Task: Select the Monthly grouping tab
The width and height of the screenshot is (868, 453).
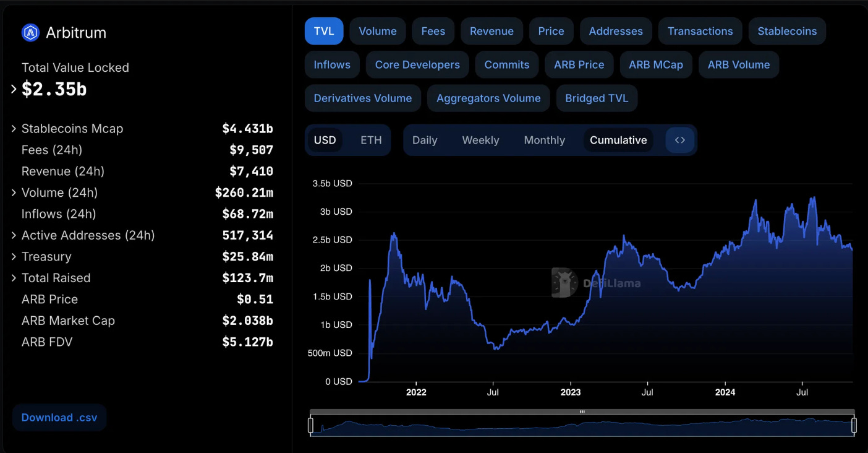Action: click(x=544, y=140)
